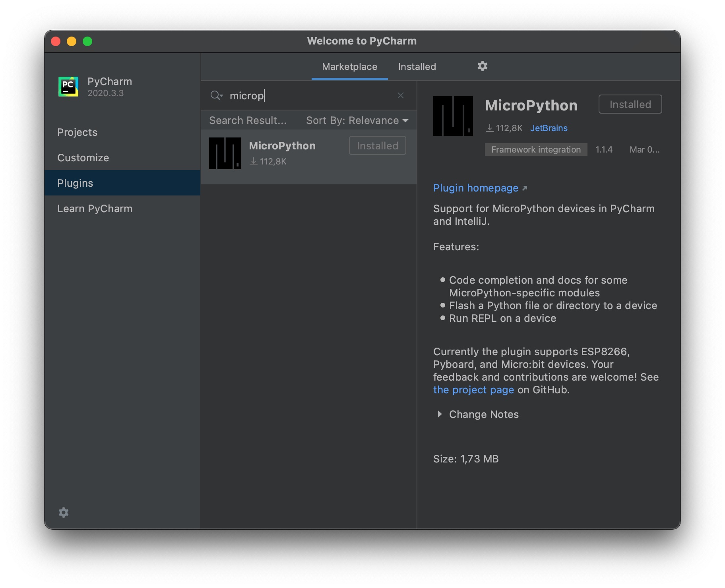
Task: Switch to the Installed tab
Action: point(417,67)
